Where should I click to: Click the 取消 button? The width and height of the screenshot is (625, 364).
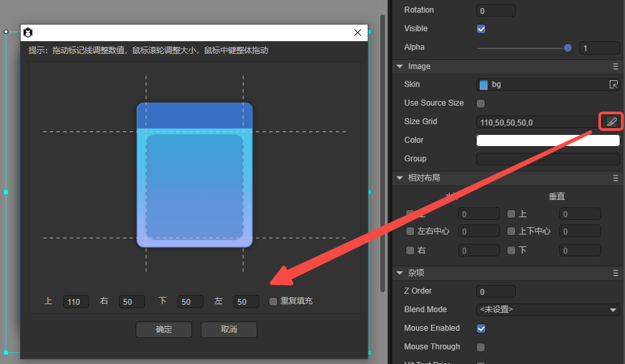click(x=229, y=329)
